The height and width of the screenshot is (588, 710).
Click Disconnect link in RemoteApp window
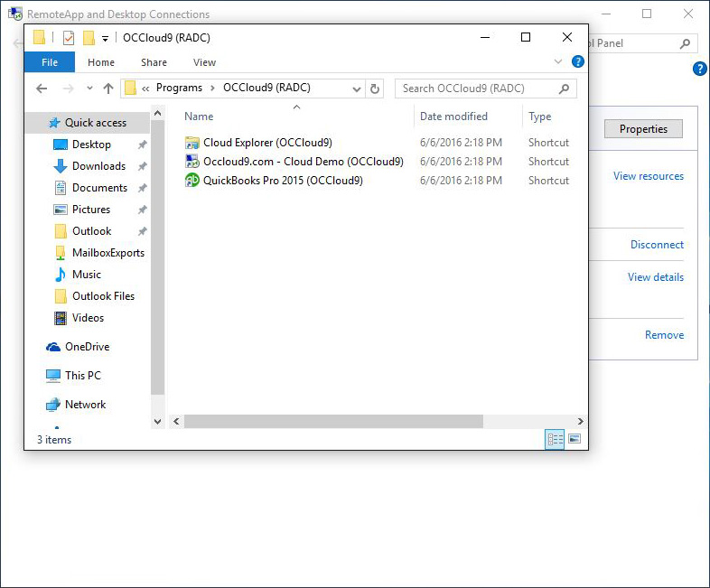click(x=657, y=245)
